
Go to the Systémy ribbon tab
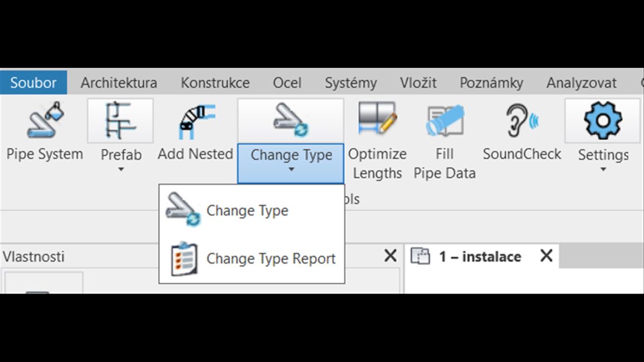point(350,83)
